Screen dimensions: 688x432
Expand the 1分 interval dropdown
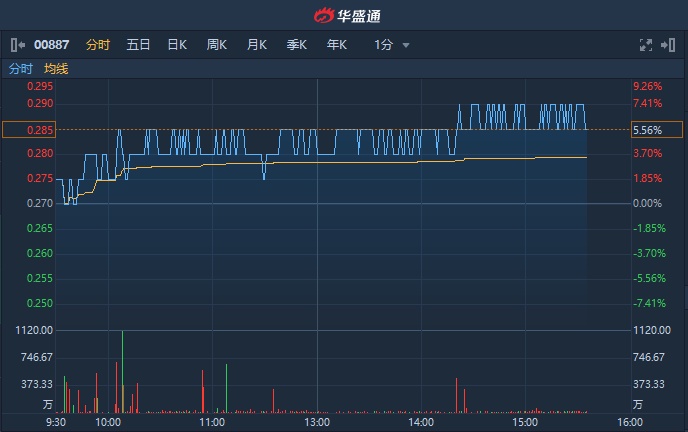(x=391, y=45)
